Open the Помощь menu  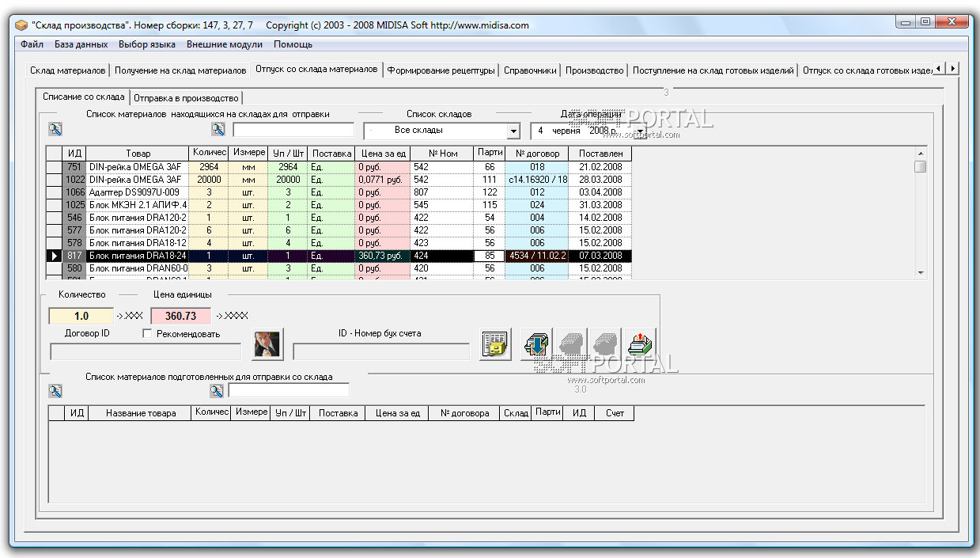click(x=293, y=44)
